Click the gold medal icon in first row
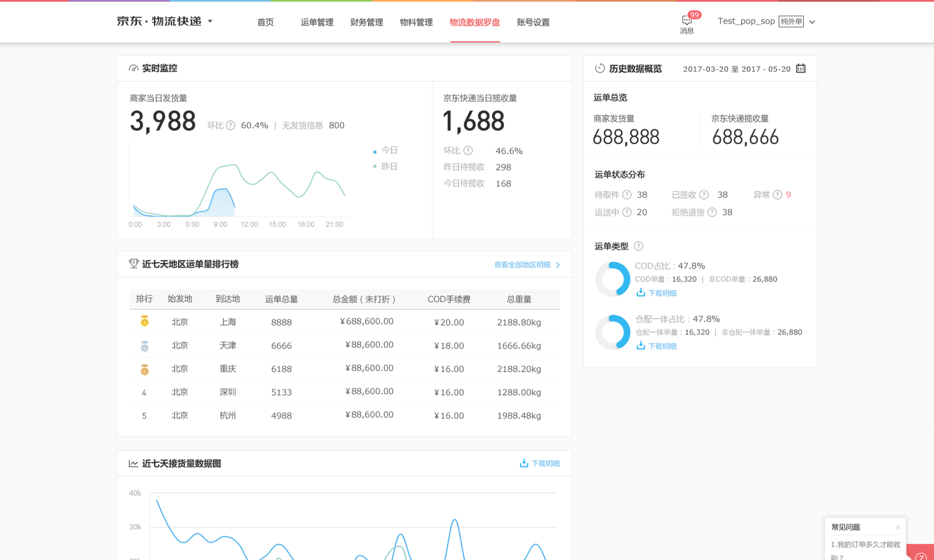Viewport: 934px width, 560px height. (145, 321)
